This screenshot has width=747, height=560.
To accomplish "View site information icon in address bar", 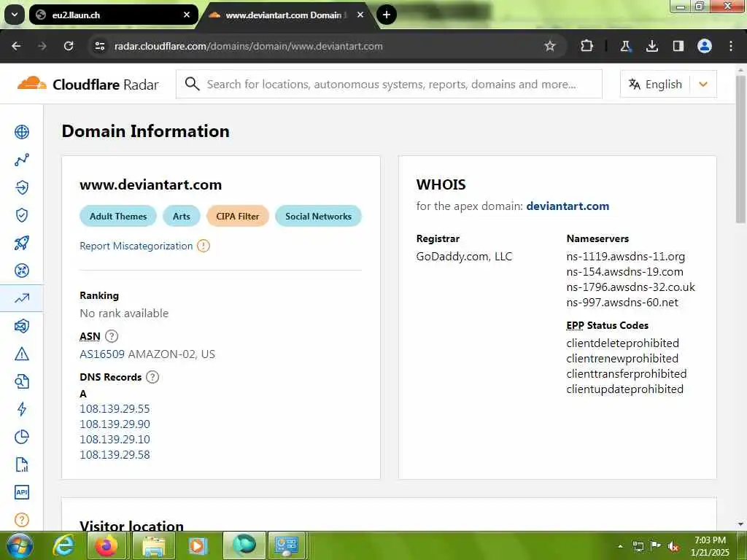I will (x=99, y=46).
